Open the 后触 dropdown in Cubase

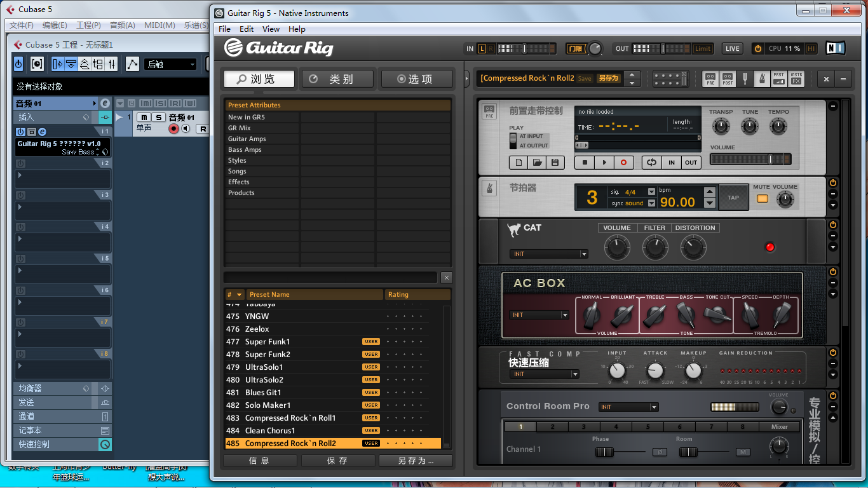pyautogui.click(x=170, y=64)
